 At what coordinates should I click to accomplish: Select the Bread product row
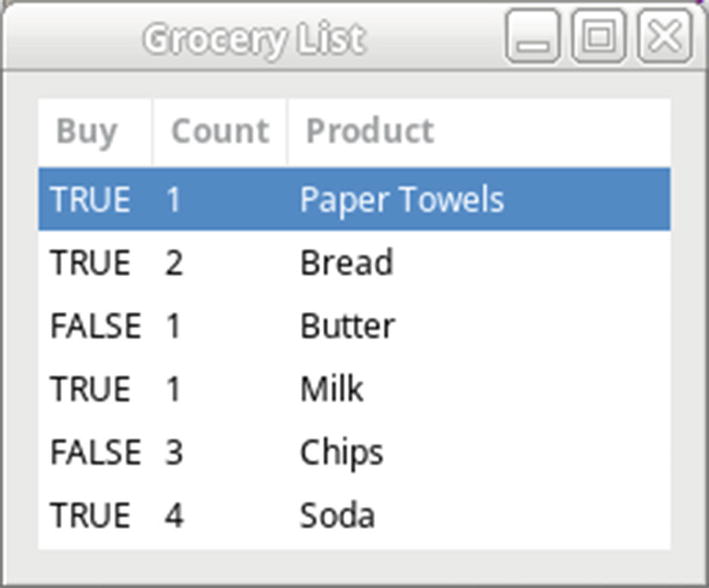tap(346, 263)
